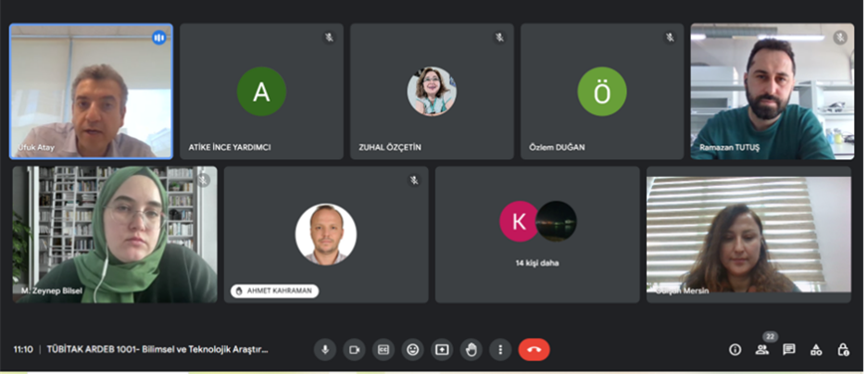Viewport: 868px width, 374px height.
Task: Turn on closed captions
Action: [384, 350]
